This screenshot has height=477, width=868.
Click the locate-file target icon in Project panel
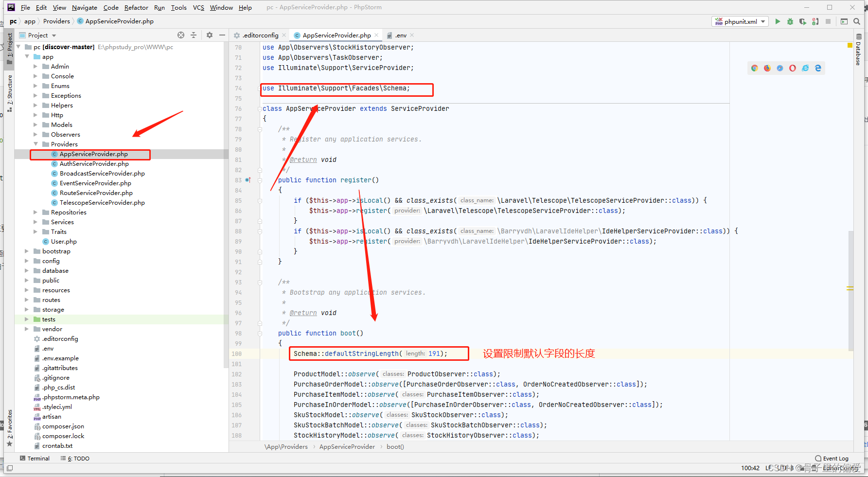point(181,35)
